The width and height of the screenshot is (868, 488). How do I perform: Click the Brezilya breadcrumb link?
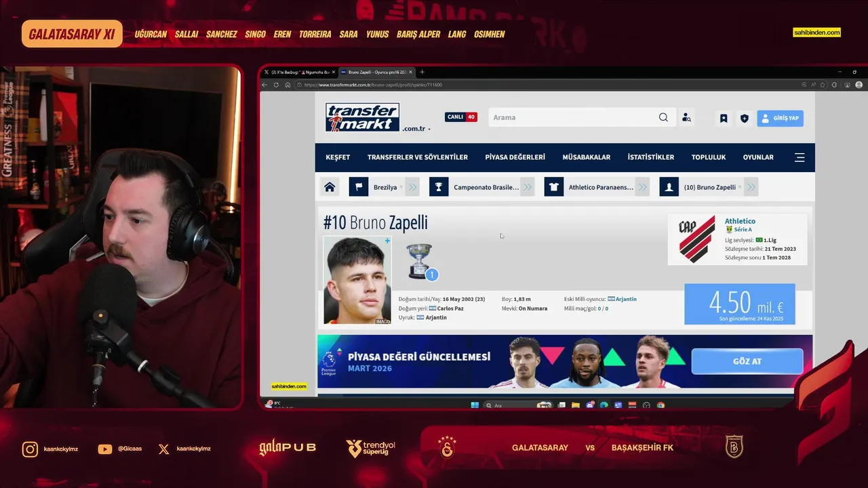385,187
